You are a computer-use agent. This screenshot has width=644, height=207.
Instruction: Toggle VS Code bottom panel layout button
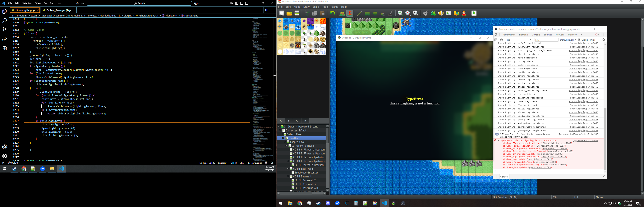tap(242, 3)
